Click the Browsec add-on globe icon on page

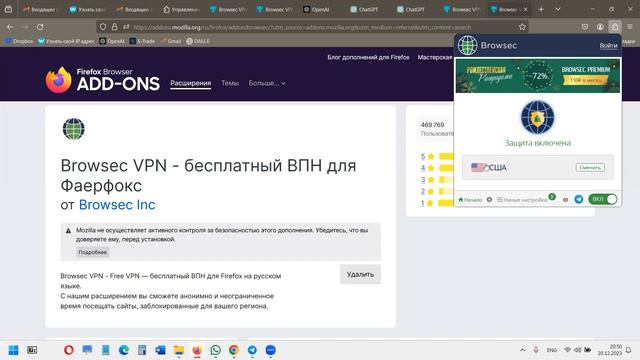[x=74, y=129]
